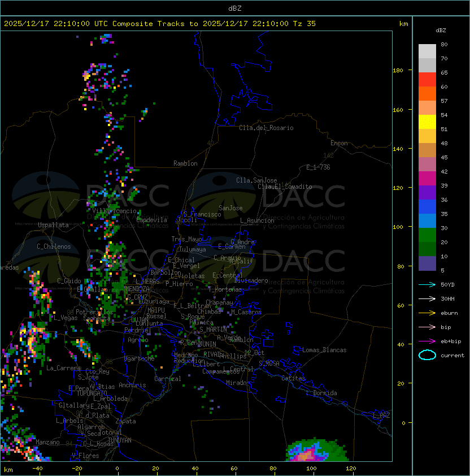Click the La_Carrera map label
The width and height of the screenshot is (470, 476).
pos(63,368)
